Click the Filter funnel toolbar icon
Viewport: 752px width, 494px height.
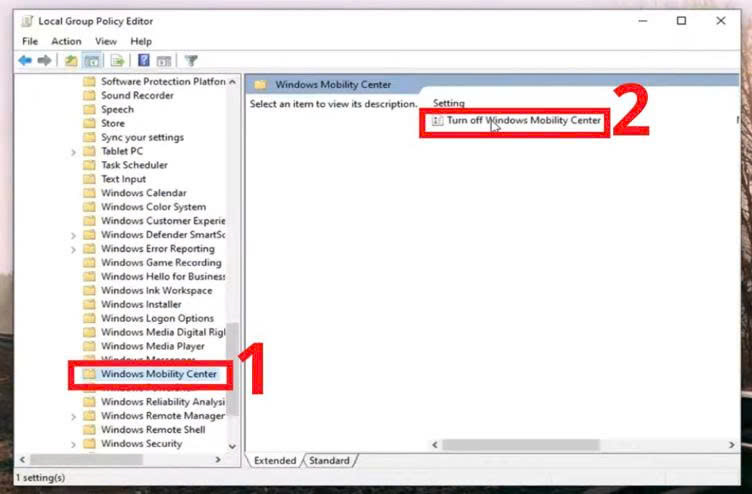(x=191, y=61)
